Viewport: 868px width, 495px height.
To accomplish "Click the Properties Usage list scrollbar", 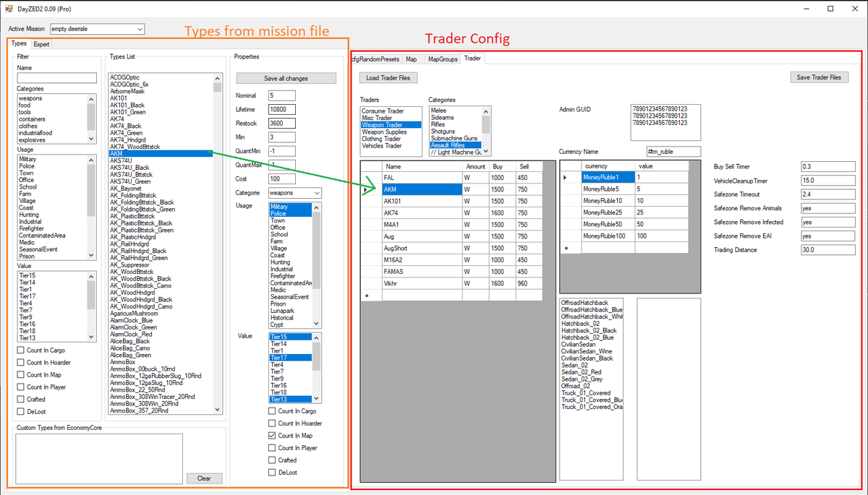I will pos(315,265).
